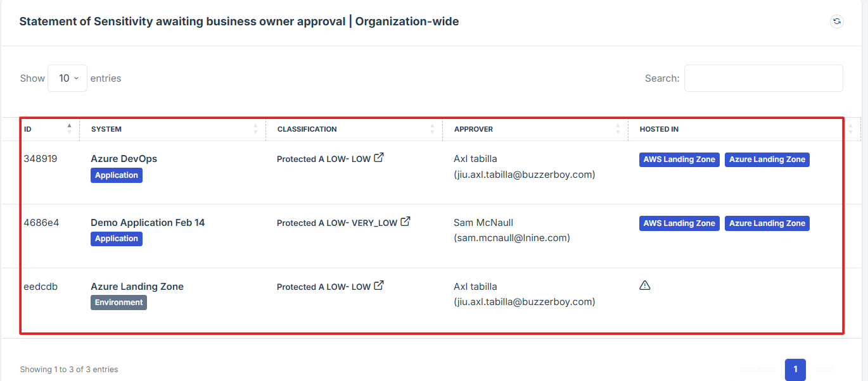The image size is (868, 381).
Task: Click the warning triangle in Hosted In column
Action: coord(645,285)
